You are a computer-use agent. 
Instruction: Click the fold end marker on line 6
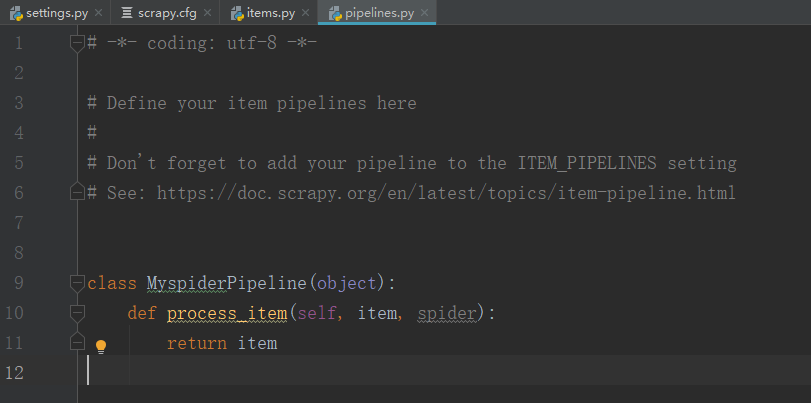pyautogui.click(x=77, y=192)
